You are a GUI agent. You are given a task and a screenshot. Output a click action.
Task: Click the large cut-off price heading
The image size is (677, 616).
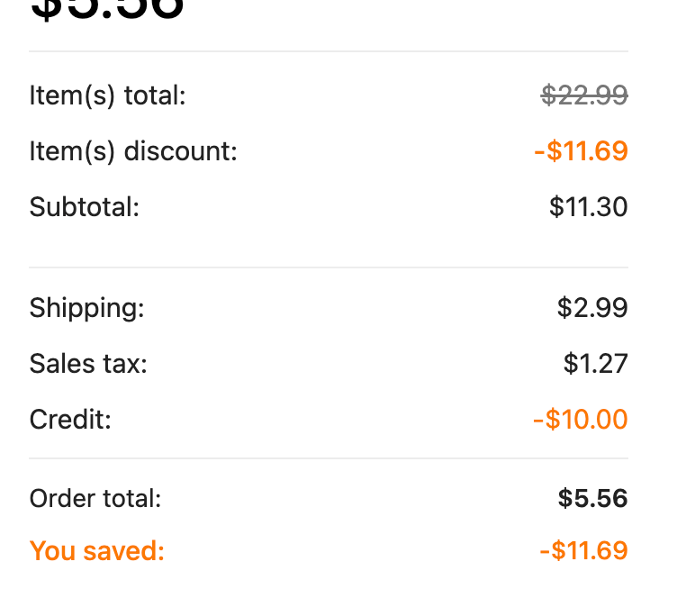107,11
